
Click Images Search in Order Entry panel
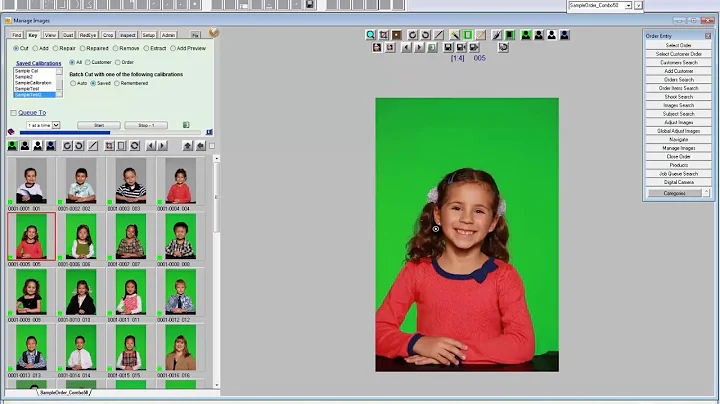click(x=678, y=106)
